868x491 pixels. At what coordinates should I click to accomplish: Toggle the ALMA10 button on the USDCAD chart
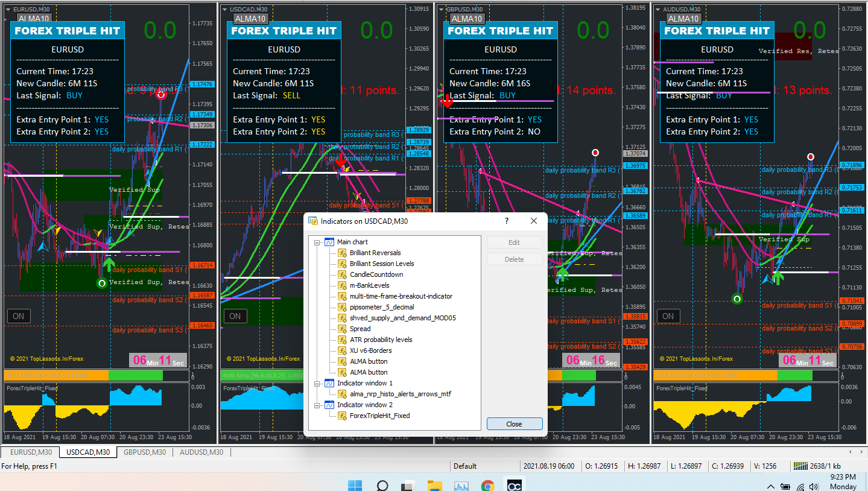(250, 18)
